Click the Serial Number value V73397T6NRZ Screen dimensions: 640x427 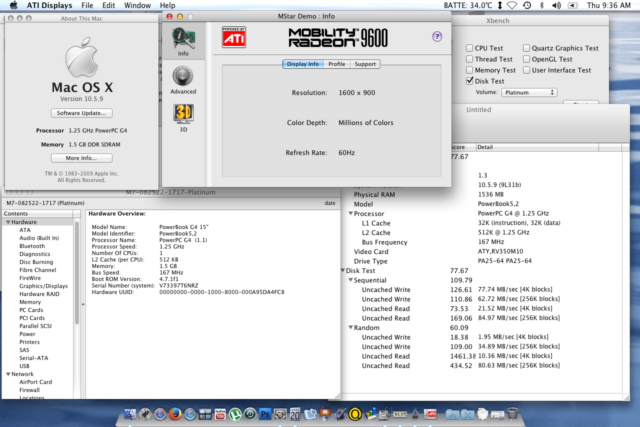[x=178, y=286]
